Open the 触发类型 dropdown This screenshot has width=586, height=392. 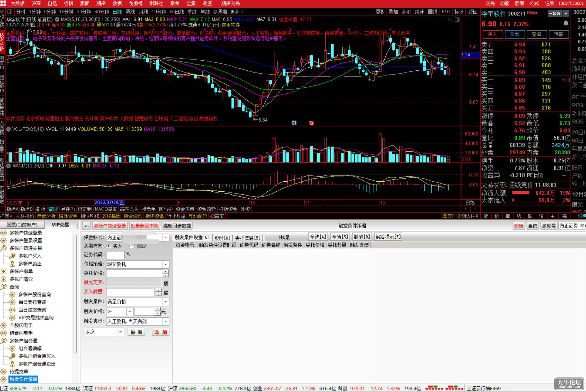pos(166,321)
